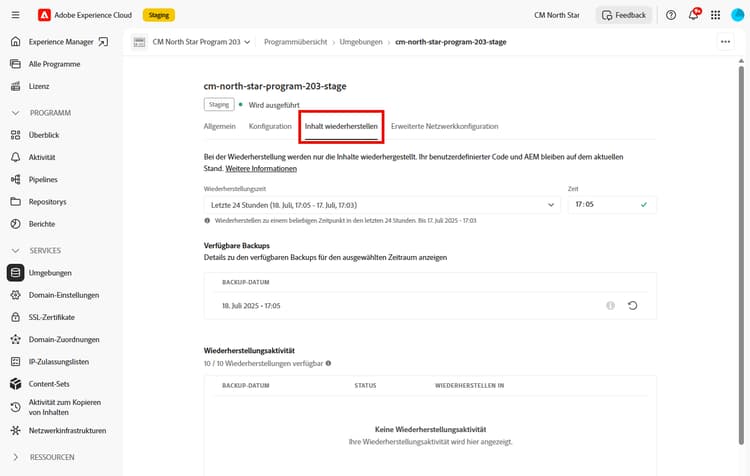Click the Feedback button
This screenshot has width=750, height=476.
pos(623,15)
